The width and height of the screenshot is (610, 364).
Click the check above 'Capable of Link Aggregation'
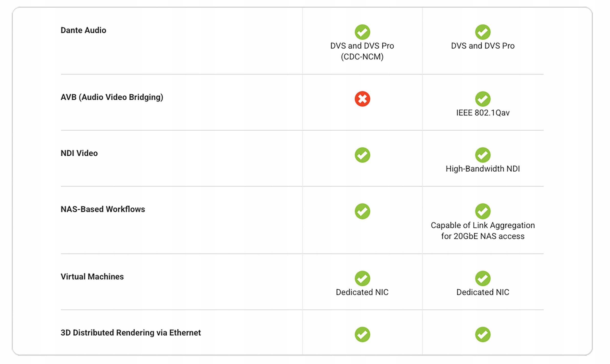(483, 211)
